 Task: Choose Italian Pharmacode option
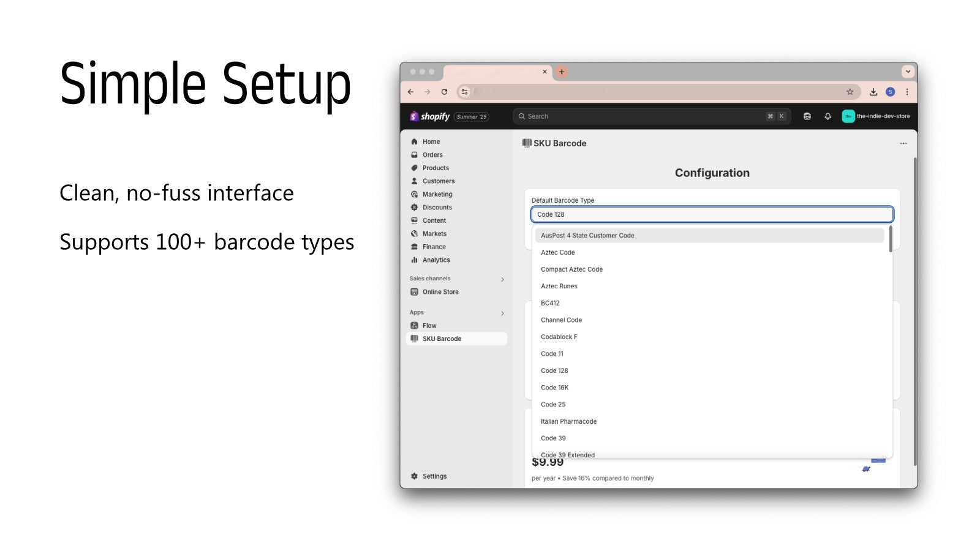[x=709, y=422]
